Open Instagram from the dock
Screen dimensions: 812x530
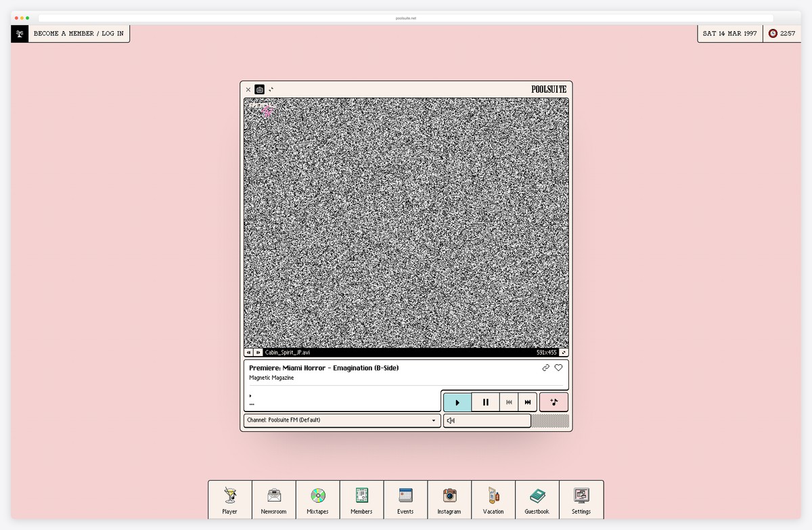449,500
